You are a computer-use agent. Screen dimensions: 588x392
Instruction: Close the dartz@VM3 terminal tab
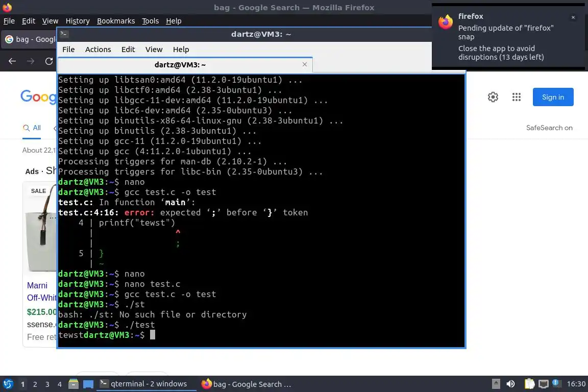click(305, 64)
